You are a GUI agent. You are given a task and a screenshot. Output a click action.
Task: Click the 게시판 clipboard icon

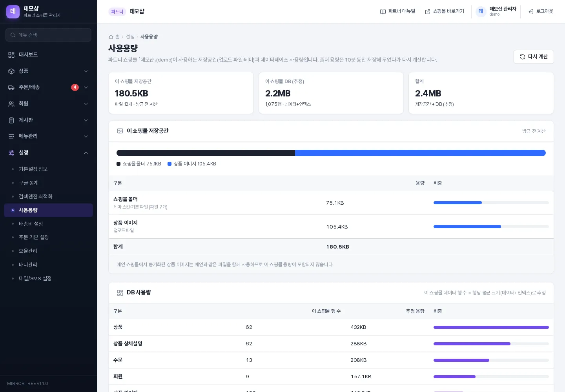coord(11,120)
